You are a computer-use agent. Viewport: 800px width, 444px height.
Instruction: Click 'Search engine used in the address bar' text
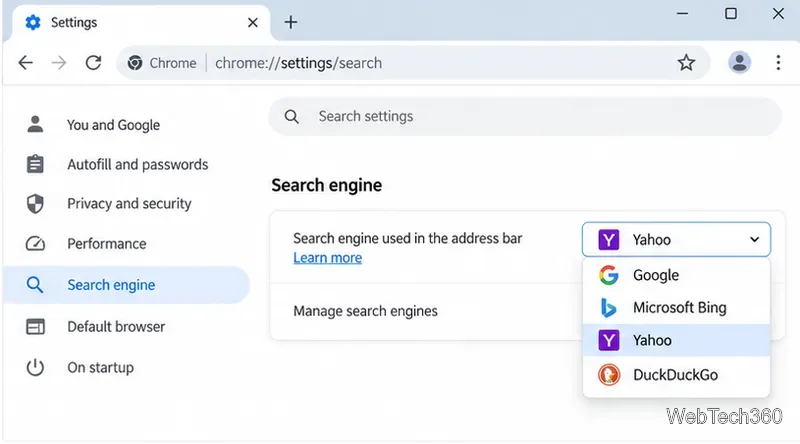click(x=408, y=238)
